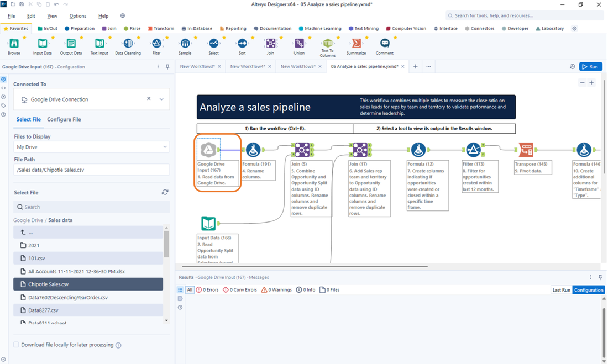Select the Browse tool in the toolbar
The width and height of the screenshot is (608, 364).
tap(14, 44)
